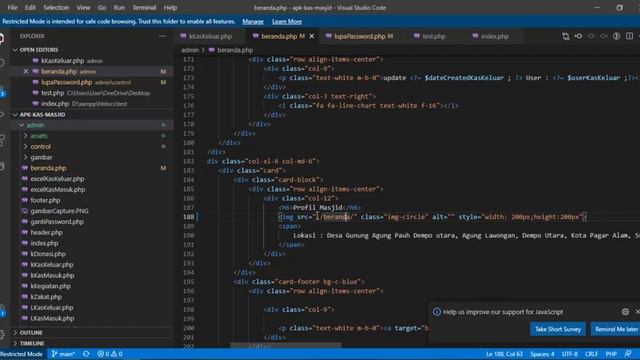Open Explorer more actions menu
640x360 pixels.
point(162,36)
